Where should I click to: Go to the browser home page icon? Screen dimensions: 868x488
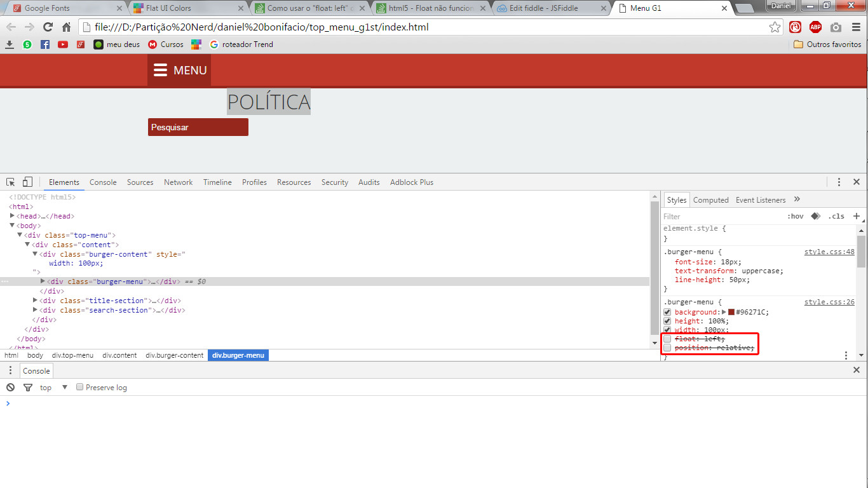[x=66, y=27]
